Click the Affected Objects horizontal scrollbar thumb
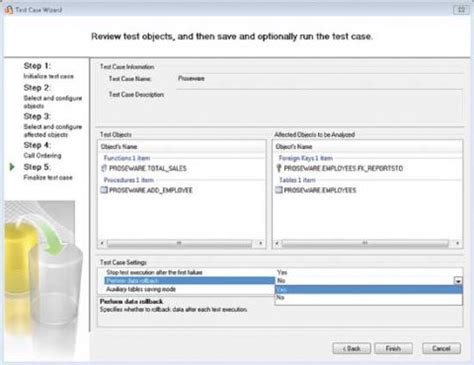Viewport: 474px width, 365px height. (365, 243)
